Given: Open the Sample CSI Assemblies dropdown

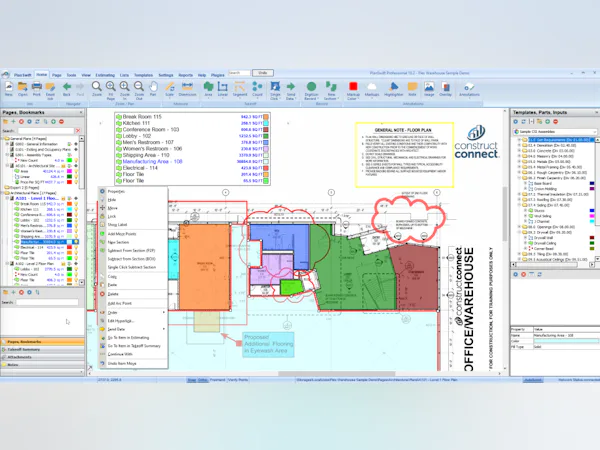Looking at the screenshot, I should (595, 132).
